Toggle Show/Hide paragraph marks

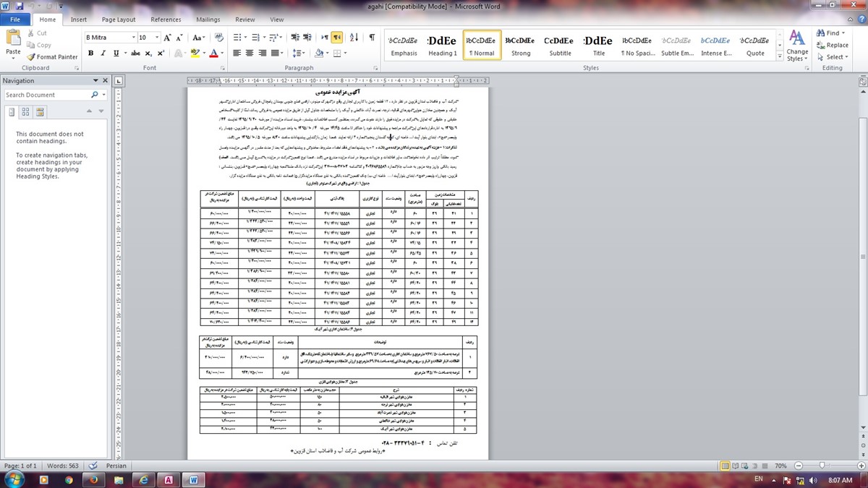(x=372, y=38)
